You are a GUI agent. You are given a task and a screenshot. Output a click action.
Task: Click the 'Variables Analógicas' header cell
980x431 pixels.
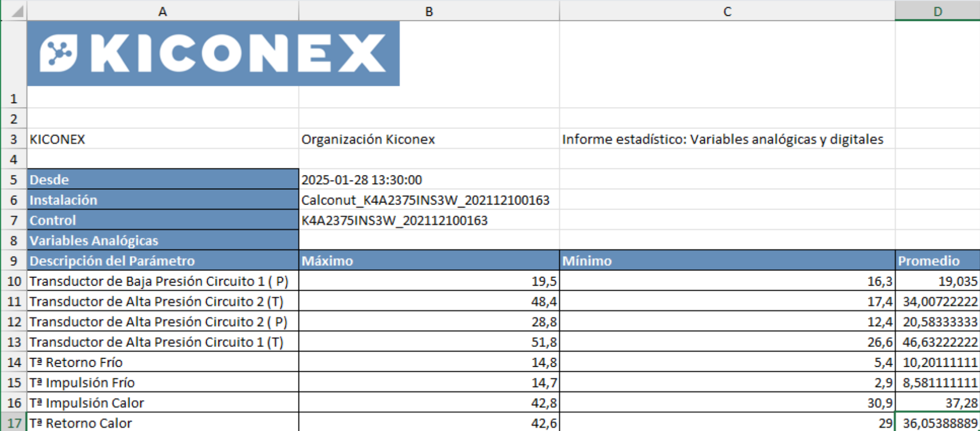(162, 240)
